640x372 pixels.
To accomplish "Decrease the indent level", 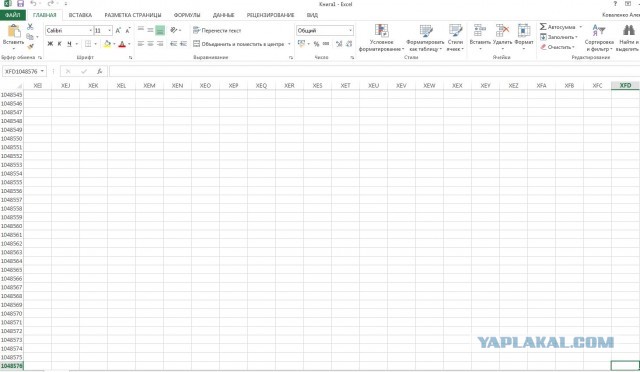I will (173, 44).
